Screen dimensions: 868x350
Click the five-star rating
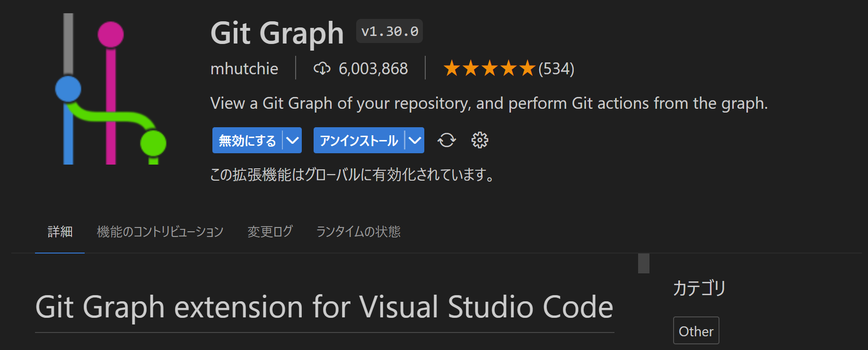489,69
